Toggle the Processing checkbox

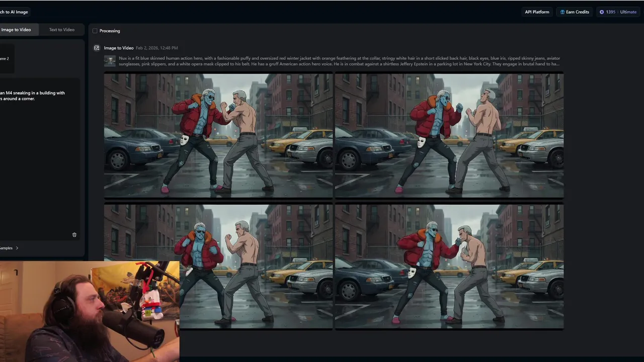pyautogui.click(x=95, y=31)
